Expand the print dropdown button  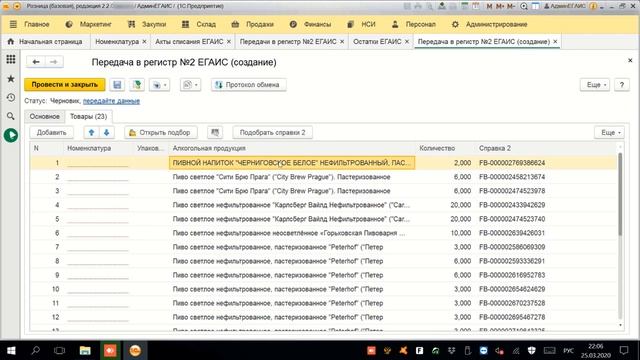click(x=190, y=85)
